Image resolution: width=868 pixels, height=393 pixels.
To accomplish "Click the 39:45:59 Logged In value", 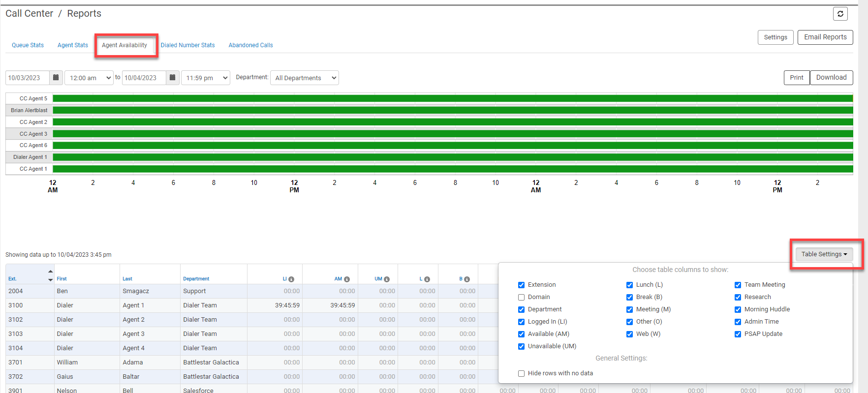I will (x=287, y=305).
